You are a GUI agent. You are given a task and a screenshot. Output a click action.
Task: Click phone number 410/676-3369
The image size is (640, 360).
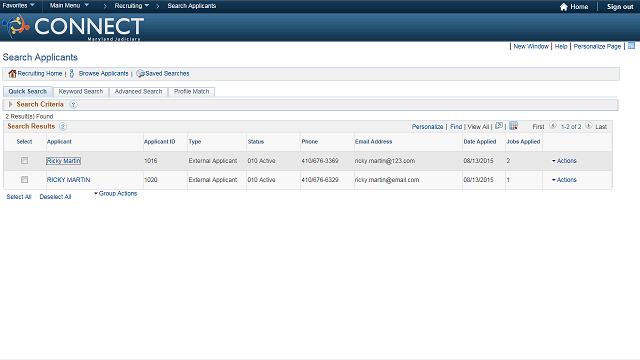pyautogui.click(x=320, y=161)
